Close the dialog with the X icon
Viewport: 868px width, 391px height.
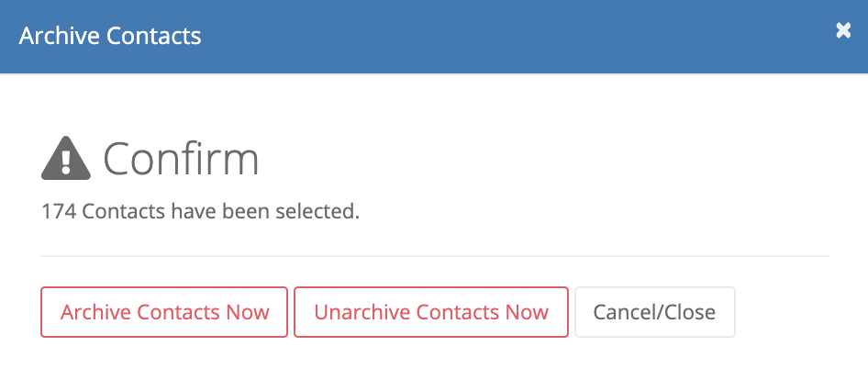(x=843, y=30)
